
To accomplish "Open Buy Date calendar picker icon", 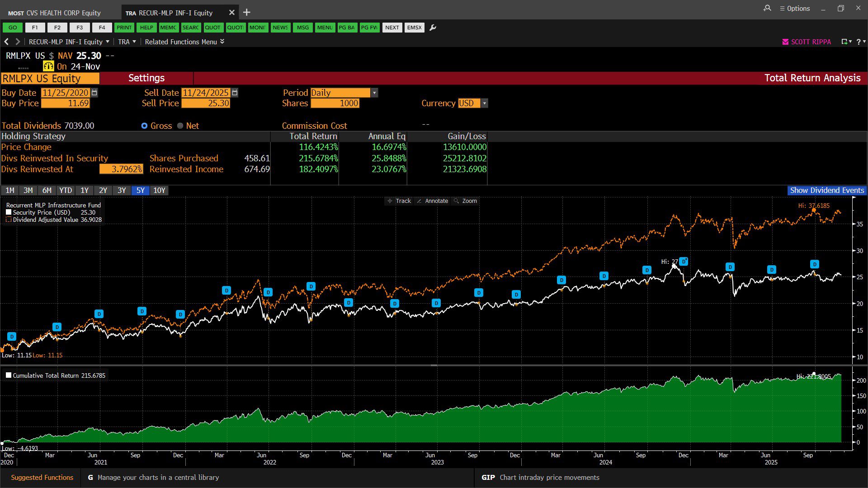I will 94,93.
